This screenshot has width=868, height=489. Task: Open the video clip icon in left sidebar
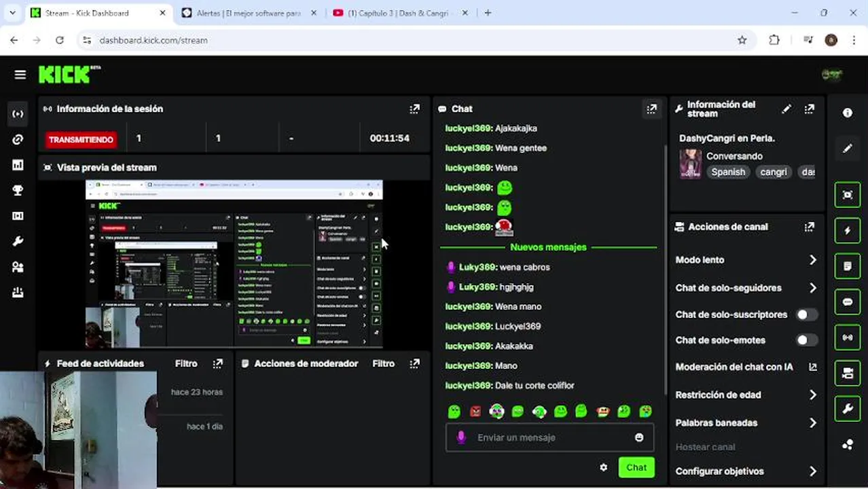18,216
